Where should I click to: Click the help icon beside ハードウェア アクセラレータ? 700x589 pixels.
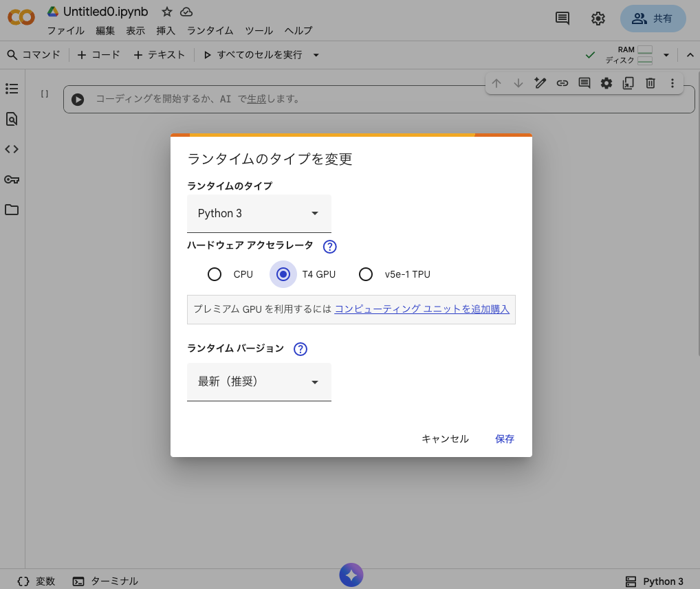point(330,246)
